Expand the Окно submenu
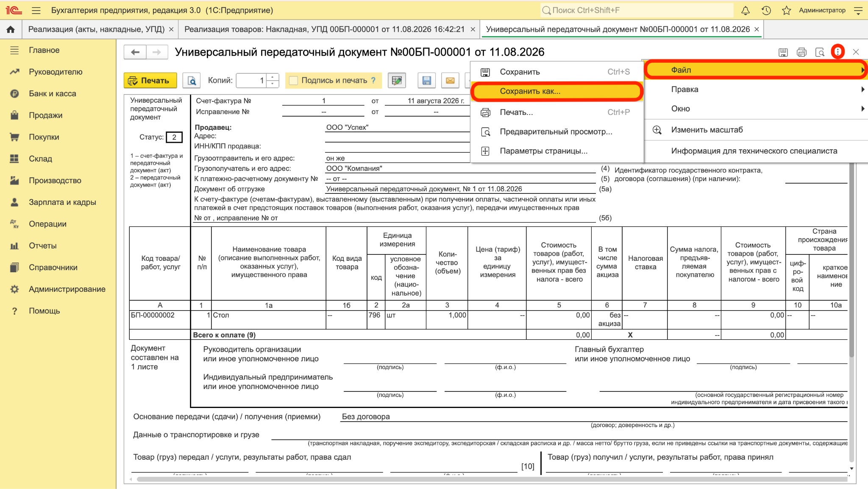This screenshot has width=868, height=489. 756,109
